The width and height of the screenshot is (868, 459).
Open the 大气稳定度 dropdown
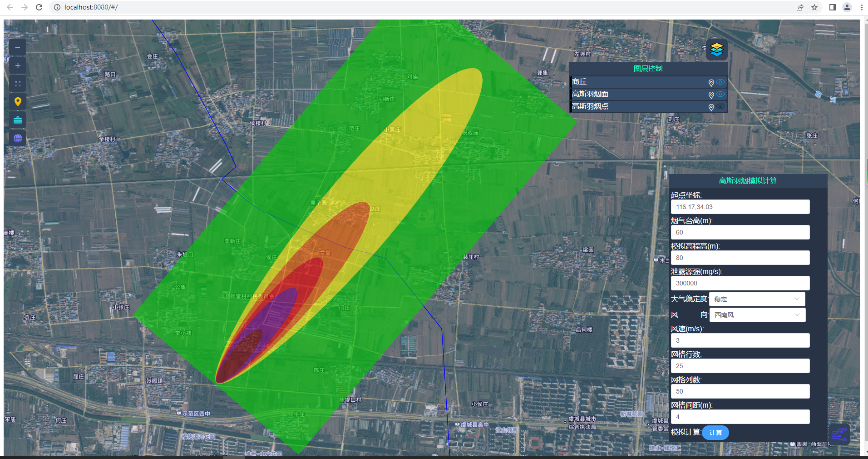click(x=757, y=299)
